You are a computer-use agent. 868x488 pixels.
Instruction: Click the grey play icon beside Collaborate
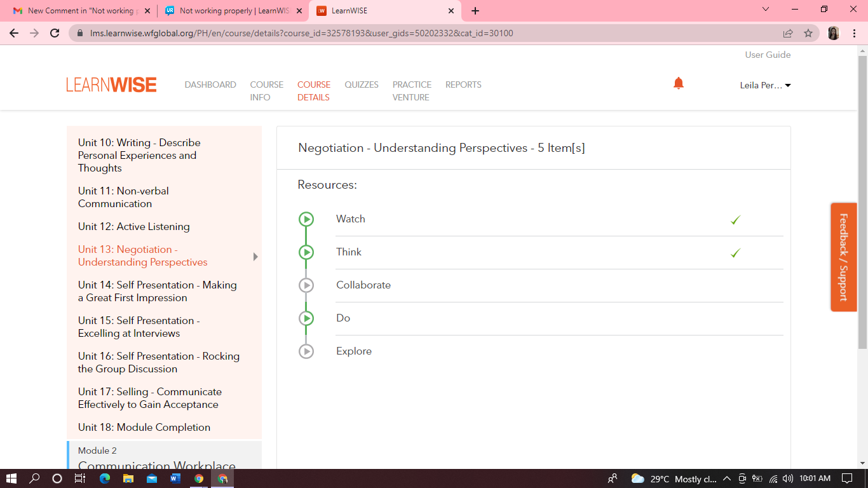point(306,285)
